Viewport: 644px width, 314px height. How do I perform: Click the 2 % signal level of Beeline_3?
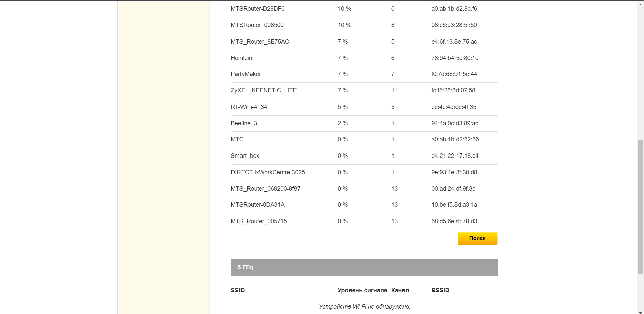coord(343,123)
